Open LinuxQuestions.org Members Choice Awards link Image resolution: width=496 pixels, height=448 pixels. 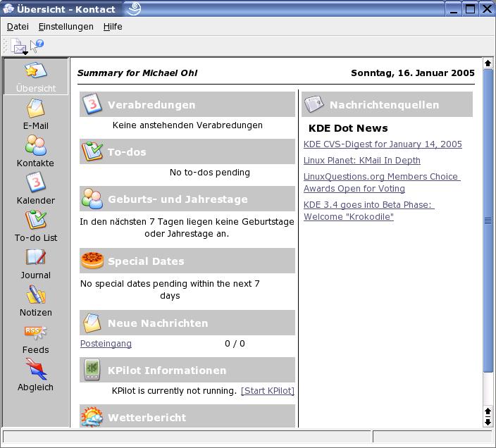[381, 182]
